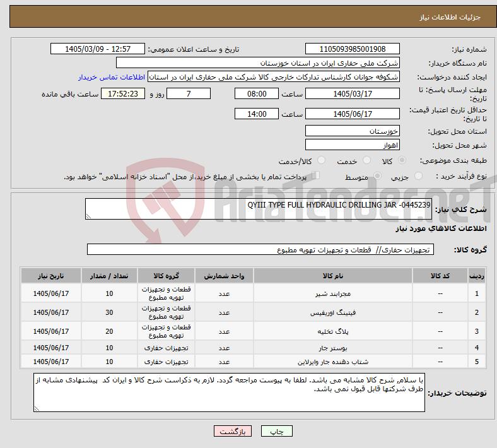Viewport: 497px width, 448px height.
Task: Click the remaining days field showing 7
Action: pos(189,94)
